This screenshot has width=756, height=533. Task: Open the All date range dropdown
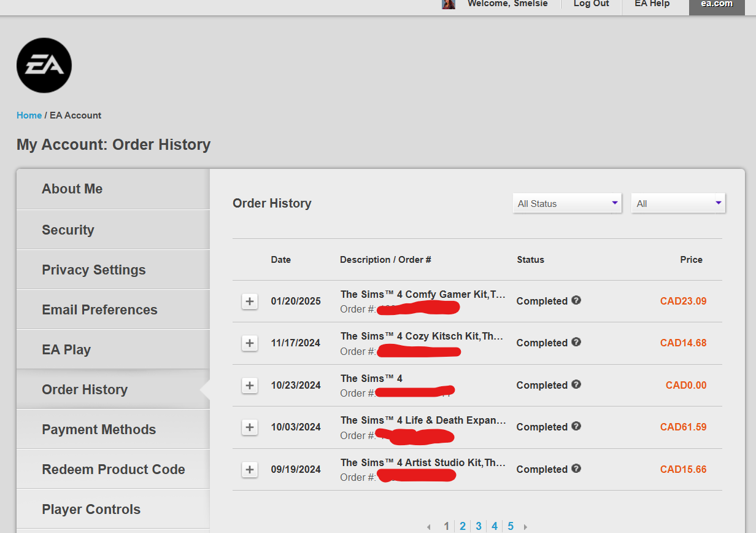[678, 204]
